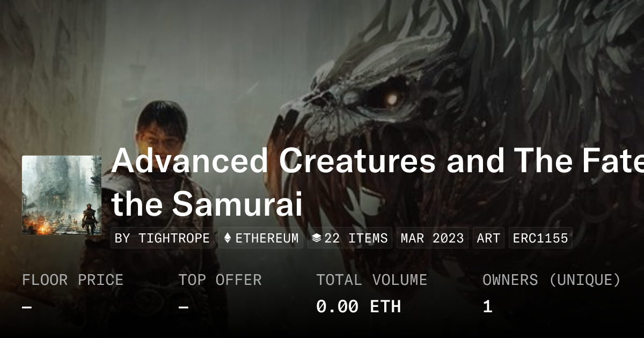Open the BY TIGHTROPE creator badge
This screenshot has width=644, height=338.
pyautogui.click(x=162, y=238)
